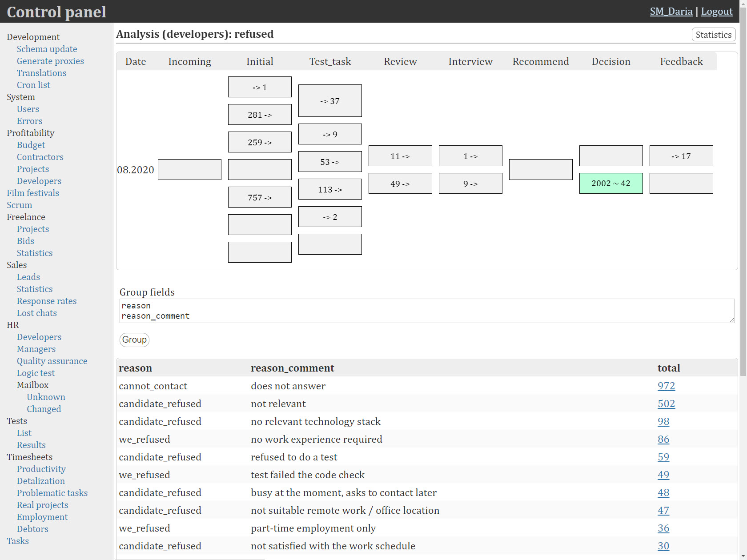Open the SM_Daria profile link
747x560 pixels.
tap(671, 12)
